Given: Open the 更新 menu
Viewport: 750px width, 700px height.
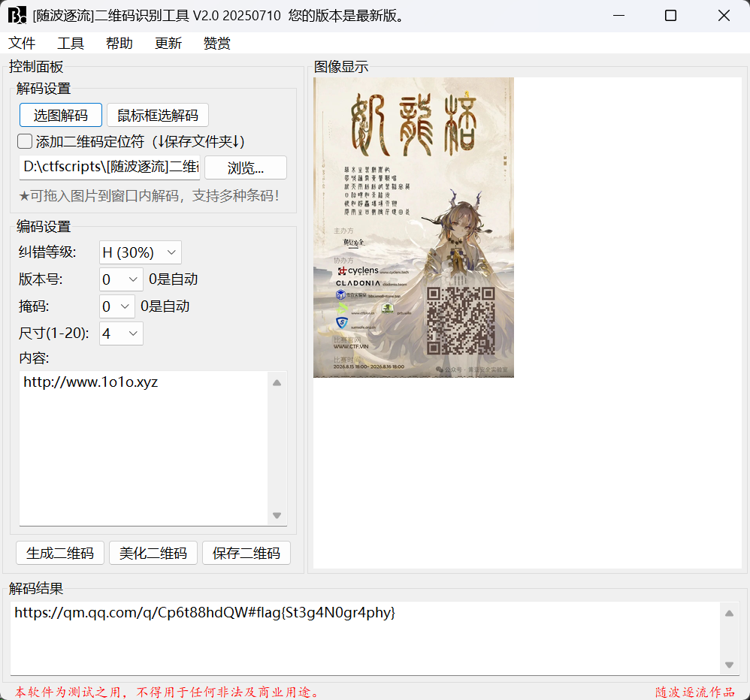Looking at the screenshot, I should coord(168,44).
